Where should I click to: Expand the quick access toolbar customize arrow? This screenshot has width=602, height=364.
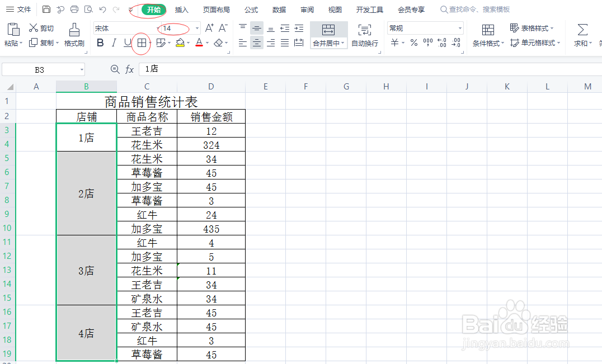coord(130,10)
